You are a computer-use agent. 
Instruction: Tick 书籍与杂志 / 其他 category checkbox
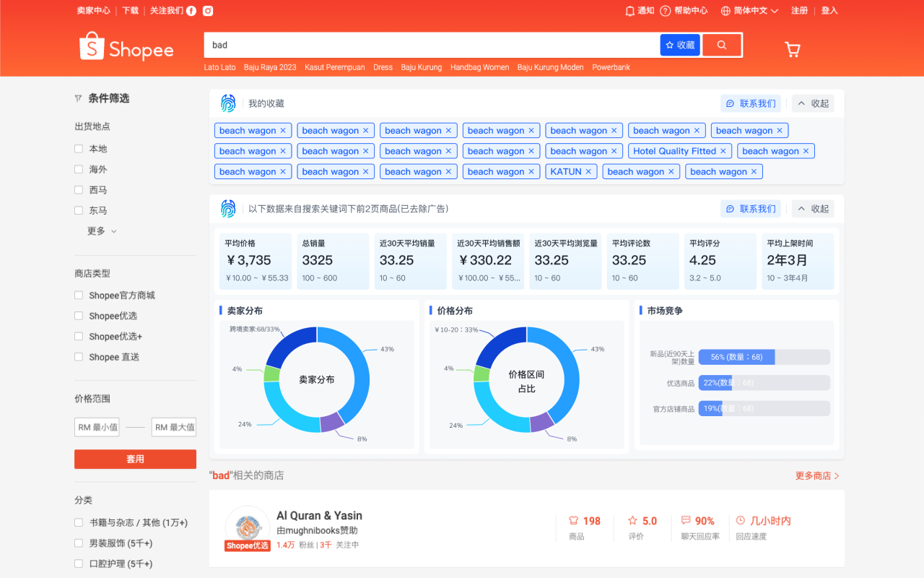pos(79,522)
